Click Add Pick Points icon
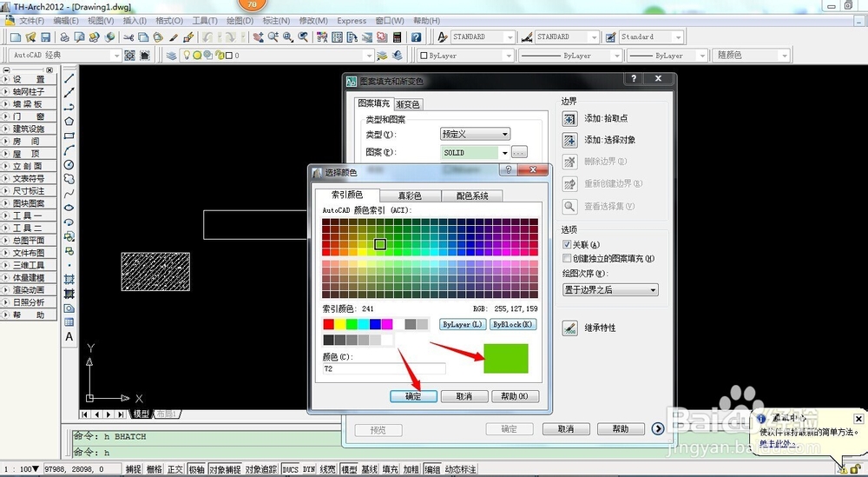 tap(569, 118)
